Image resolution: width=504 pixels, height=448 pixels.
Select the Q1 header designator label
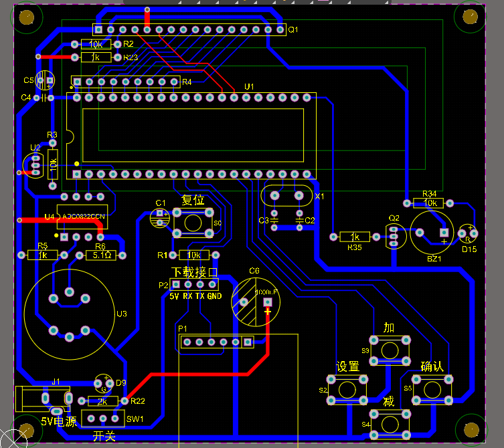click(292, 30)
